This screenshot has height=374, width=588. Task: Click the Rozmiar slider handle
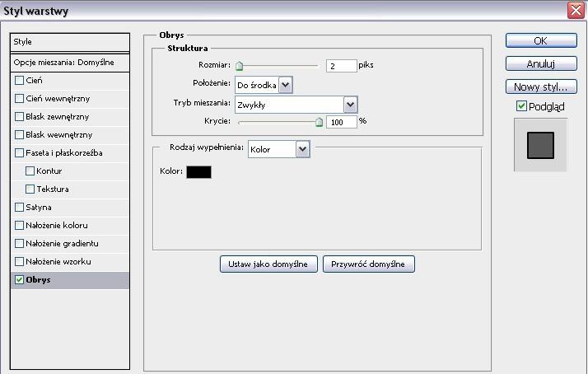240,67
